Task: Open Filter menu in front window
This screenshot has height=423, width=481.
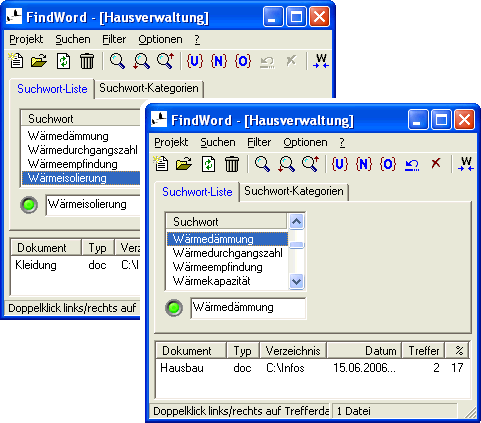Action: [259, 142]
